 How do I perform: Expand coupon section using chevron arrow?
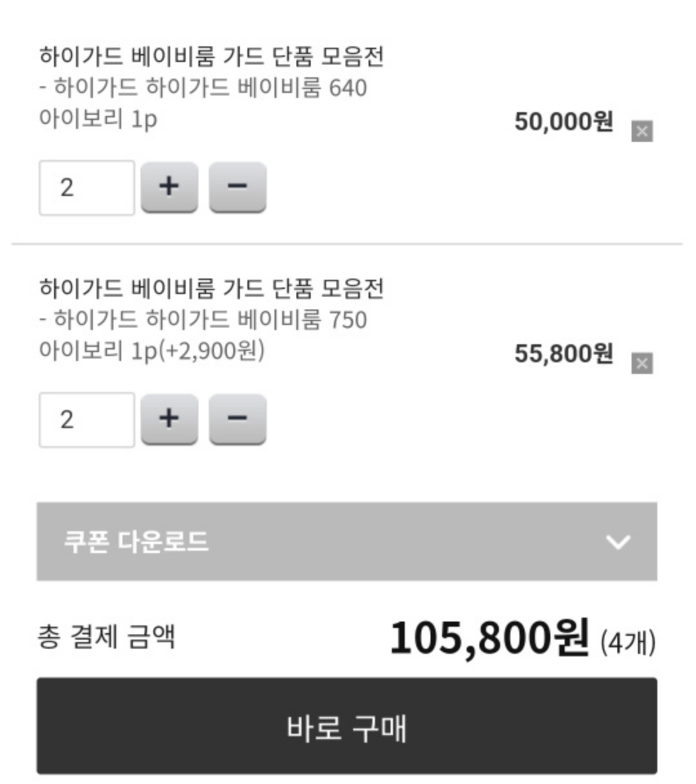[618, 542]
